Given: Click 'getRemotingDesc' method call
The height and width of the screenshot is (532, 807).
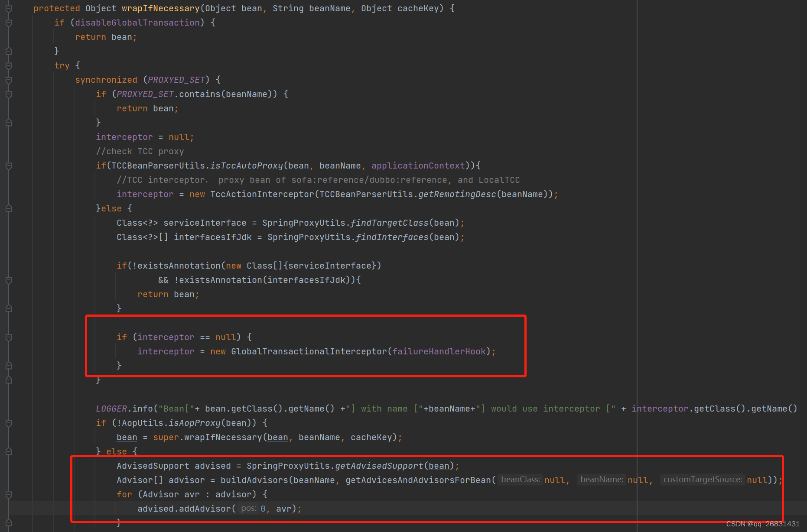Looking at the screenshot, I should (x=457, y=195).
